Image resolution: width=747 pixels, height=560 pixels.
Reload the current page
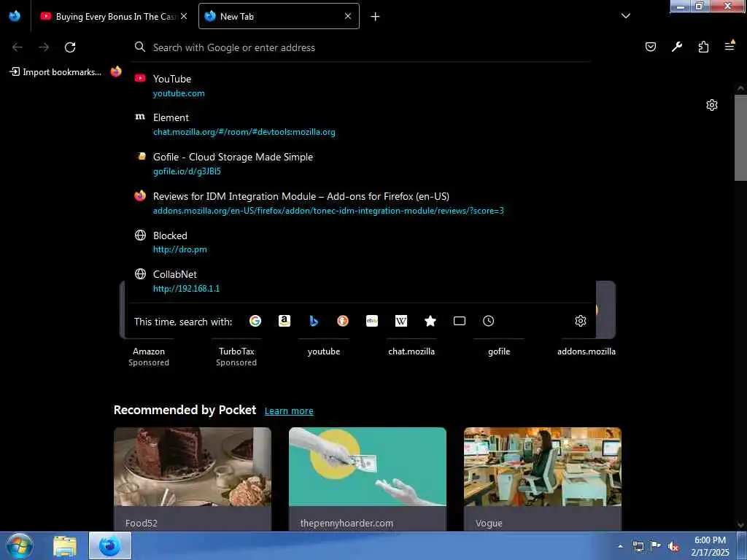70,47
